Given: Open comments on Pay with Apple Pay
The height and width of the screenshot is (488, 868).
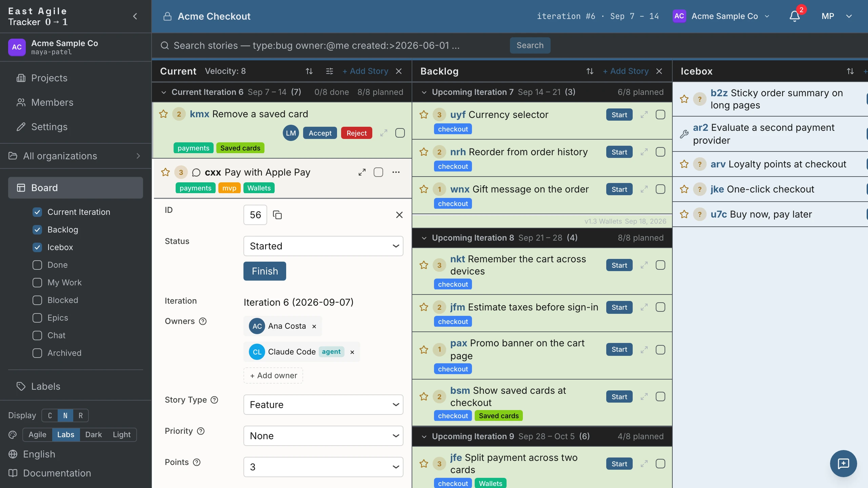Looking at the screenshot, I should [x=196, y=172].
